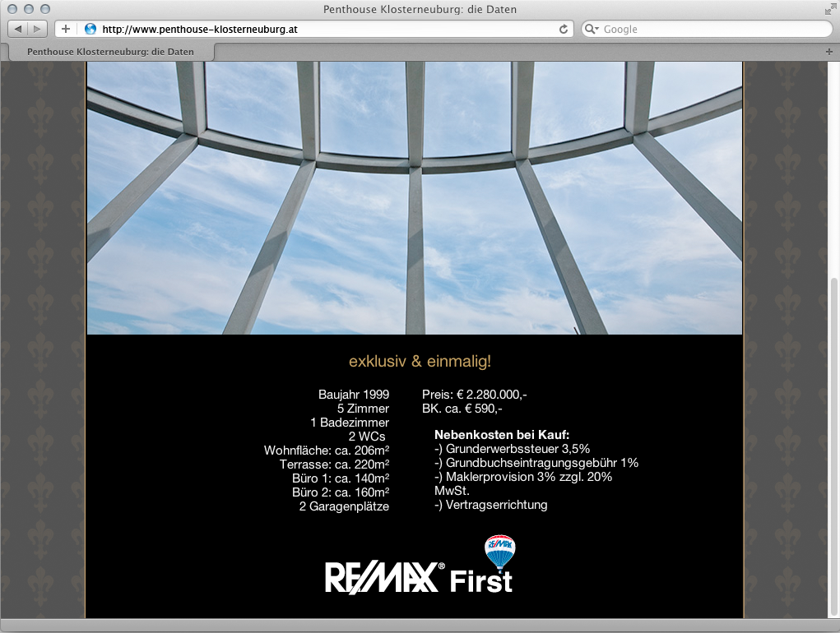The height and width of the screenshot is (633, 840).
Task: Click the window title 'Penthouse Klosterneuburg: die Daten'
Action: click(x=420, y=9)
